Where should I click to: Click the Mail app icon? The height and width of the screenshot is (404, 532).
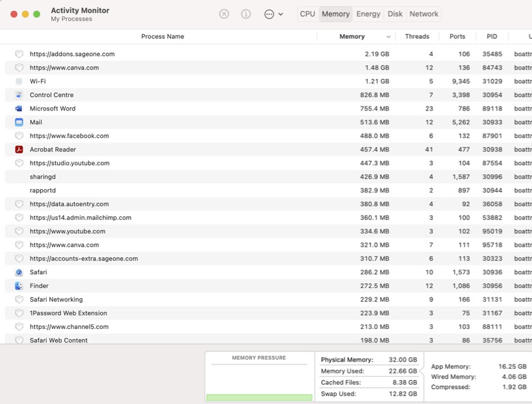[19, 122]
